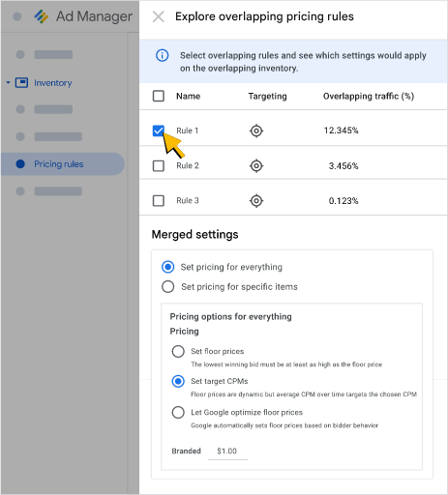Image resolution: width=448 pixels, height=495 pixels.
Task: Check the Rule 3 checkbox
Action: (159, 201)
